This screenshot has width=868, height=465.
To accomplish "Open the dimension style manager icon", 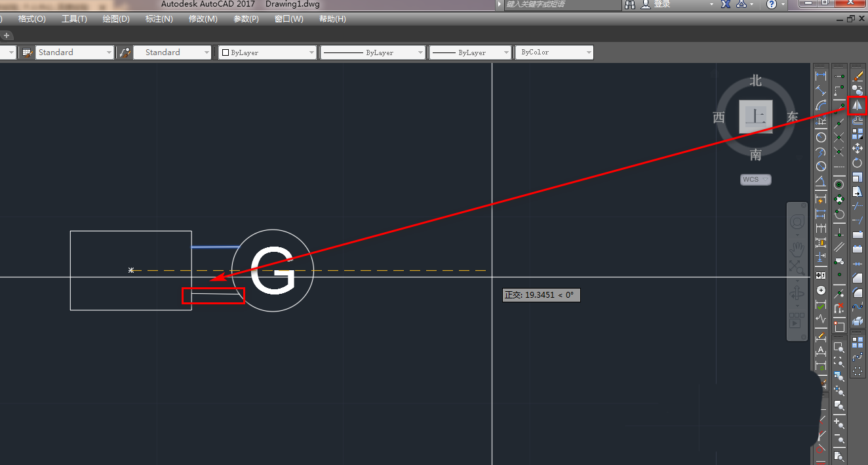I will [125, 52].
